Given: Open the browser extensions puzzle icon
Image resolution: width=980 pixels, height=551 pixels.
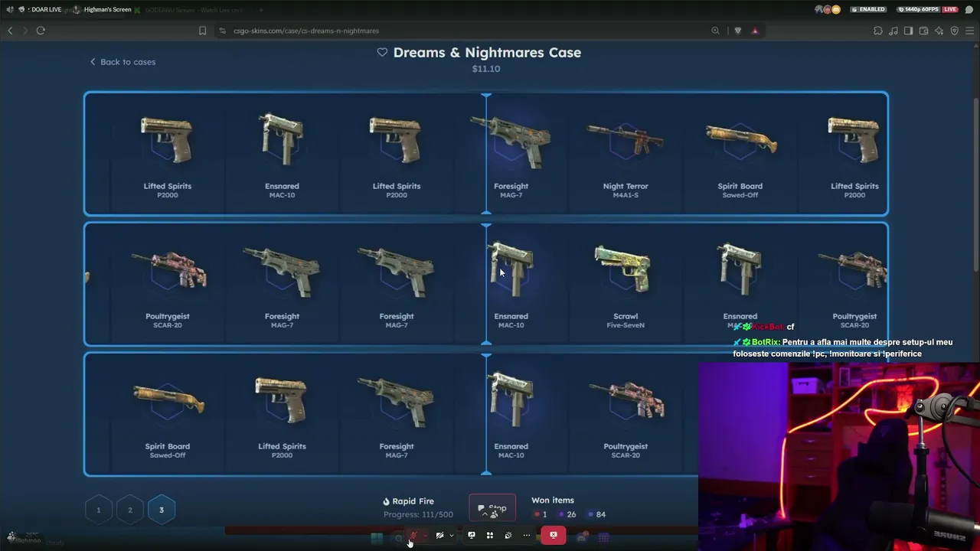Looking at the screenshot, I should (x=877, y=31).
